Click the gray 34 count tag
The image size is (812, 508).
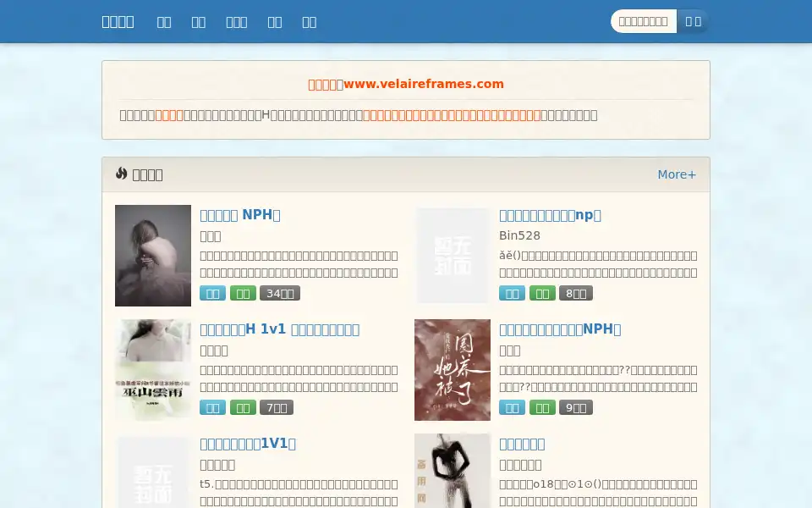point(280,294)
